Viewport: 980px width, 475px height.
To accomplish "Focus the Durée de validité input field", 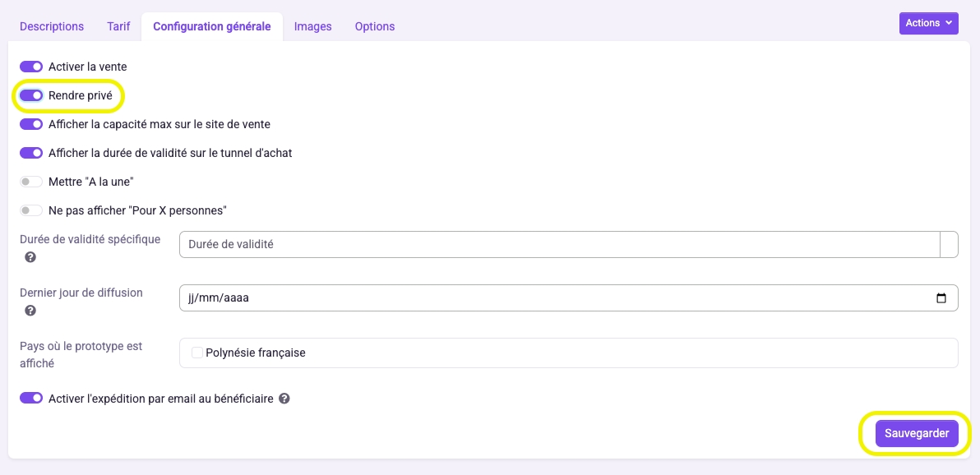I will [559, 244].
